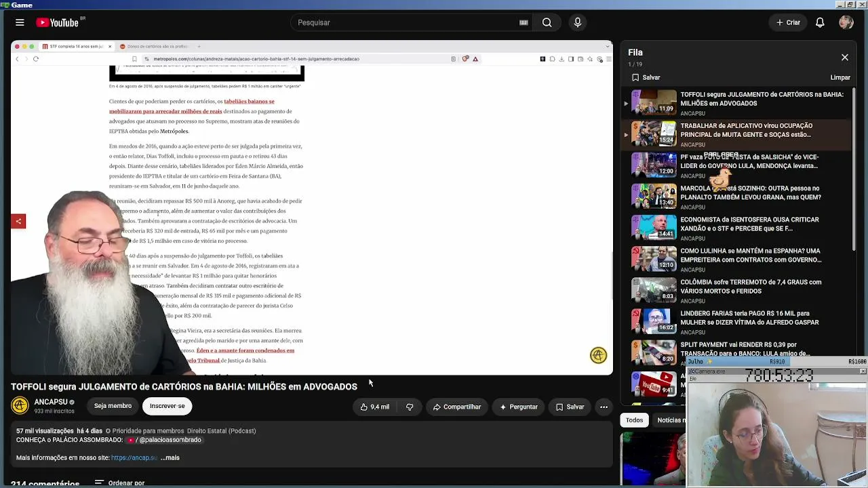Save the video with Salvar button
Image resolution: width=868 pixels, height=488 pixels.
coord(570,407)
